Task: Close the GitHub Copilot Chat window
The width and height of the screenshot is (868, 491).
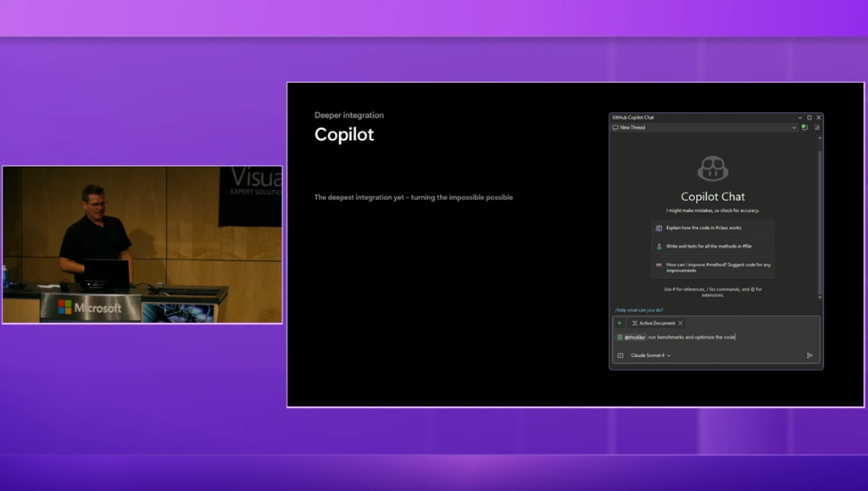Action: click(x=819, y=117)
